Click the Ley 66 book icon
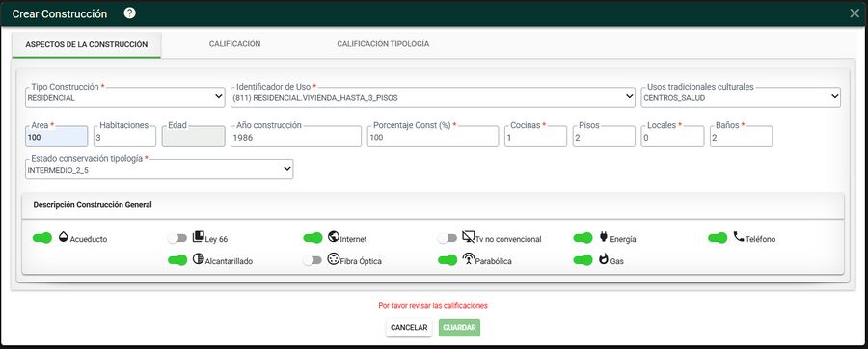 coord(198,237)
